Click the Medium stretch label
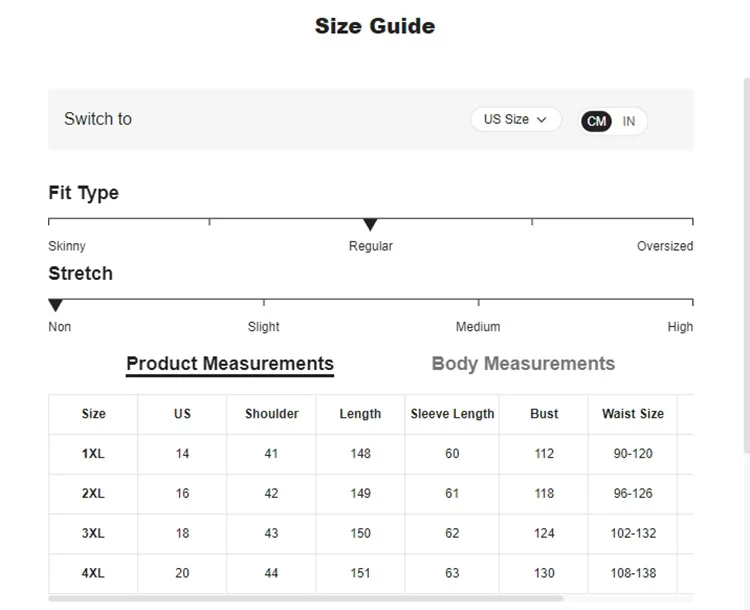 (x=478, y=327)
